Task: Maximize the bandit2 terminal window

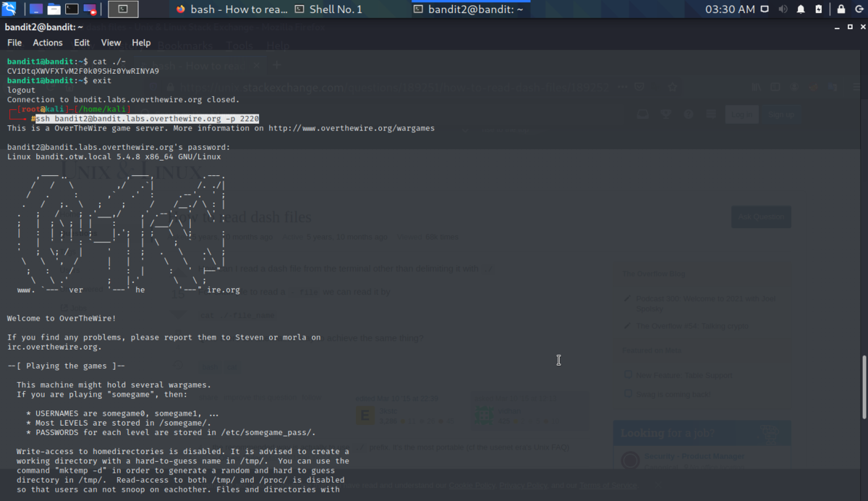Action: point(848,27)
